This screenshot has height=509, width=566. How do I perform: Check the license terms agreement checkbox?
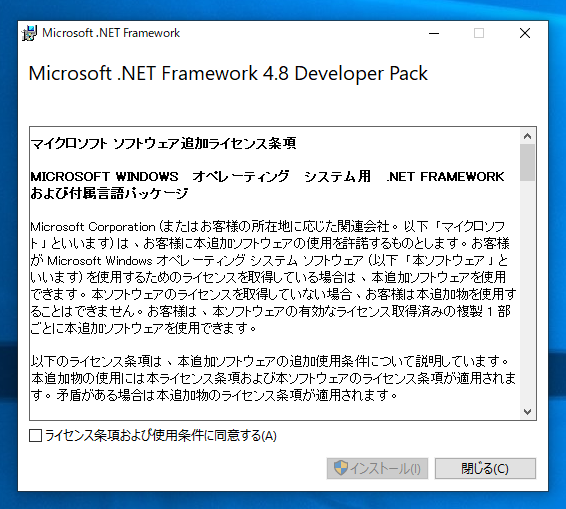tap(35, 435)
